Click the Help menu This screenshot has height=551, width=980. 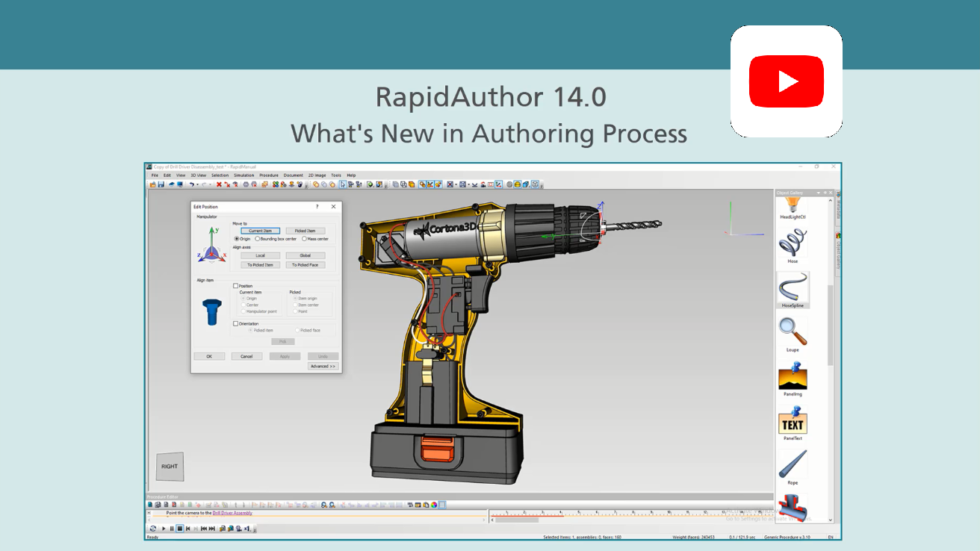(351, 175)
